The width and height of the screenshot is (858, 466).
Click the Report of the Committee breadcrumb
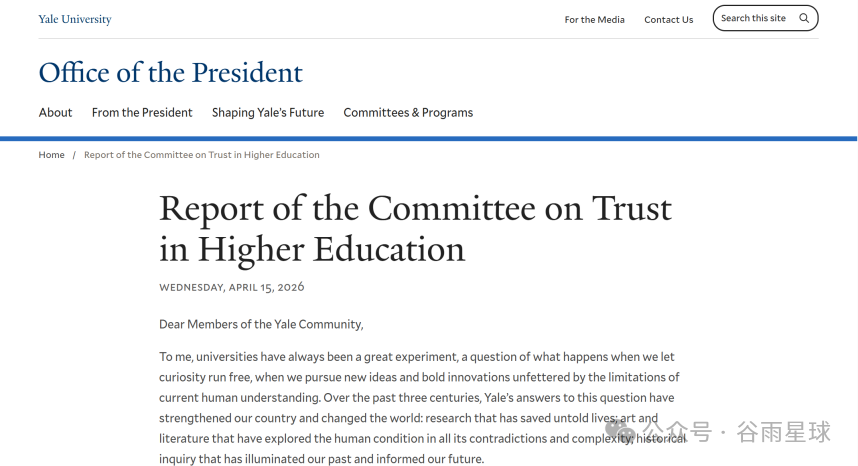click(201, 155)
